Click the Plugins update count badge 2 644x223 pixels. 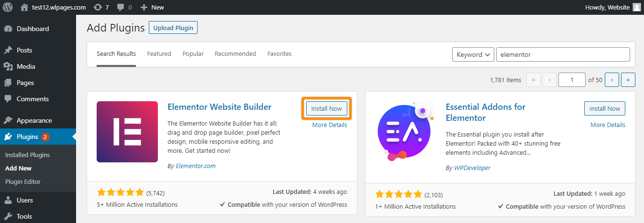[x=45, y=137]
